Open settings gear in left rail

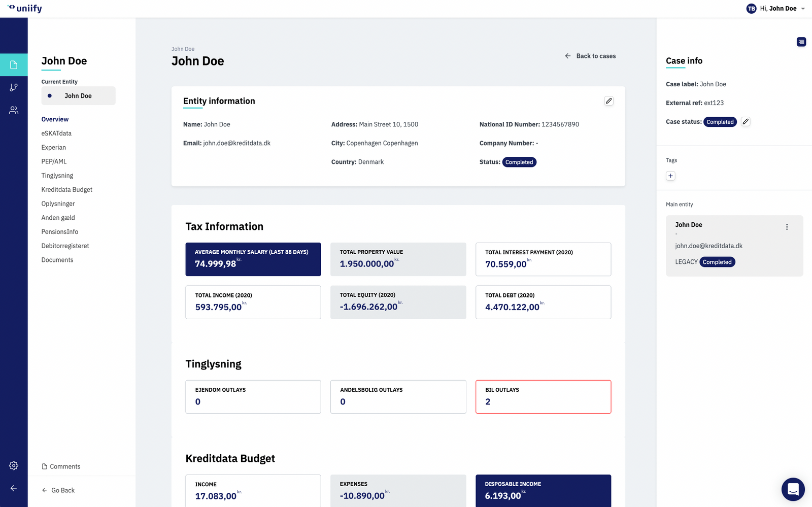14,465
